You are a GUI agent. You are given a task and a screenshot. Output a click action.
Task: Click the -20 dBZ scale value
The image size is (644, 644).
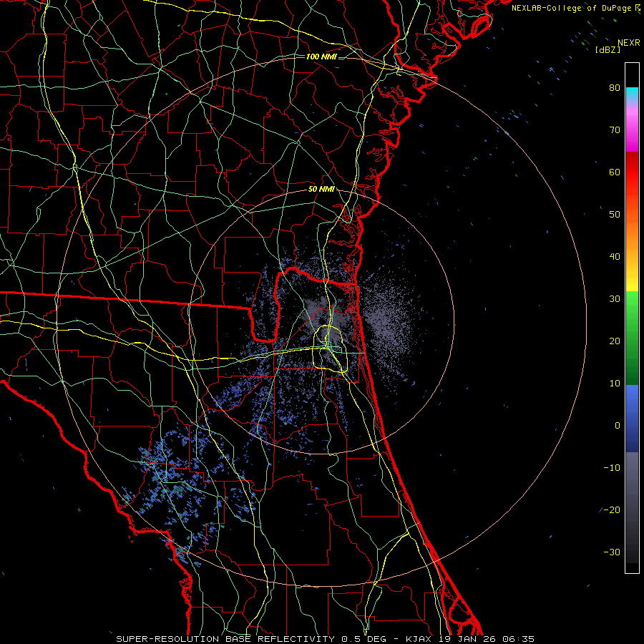coord(612,509)
